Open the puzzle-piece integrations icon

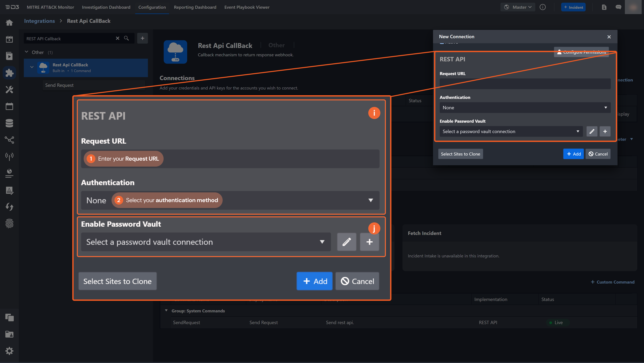(x=9, y=73)
